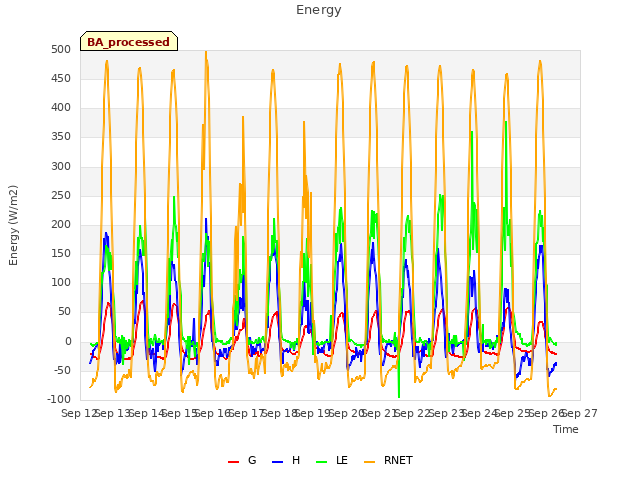Click the red G legend color marker
The width and height of the screenshot is (640, 480).
[x=233, y=462]
